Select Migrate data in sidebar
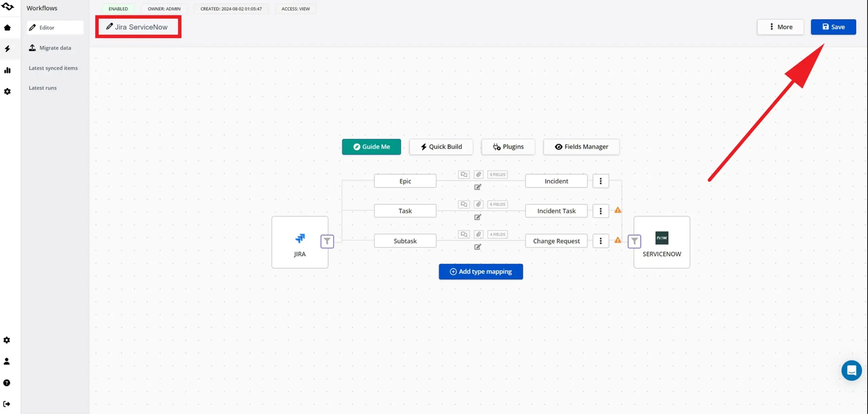868x414 pixels. pos(55,48)
